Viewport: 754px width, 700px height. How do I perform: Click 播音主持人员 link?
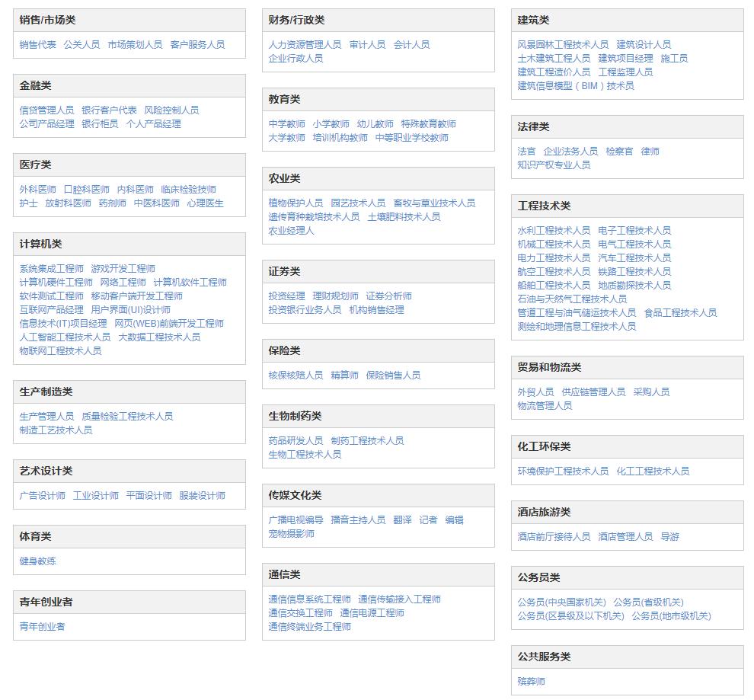(x=358, y=520)
